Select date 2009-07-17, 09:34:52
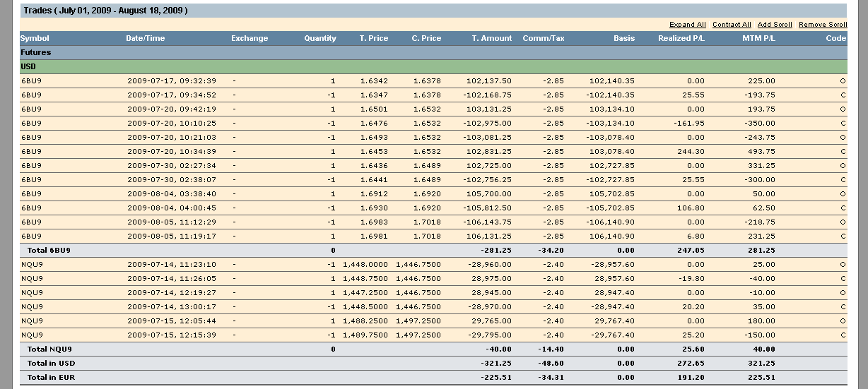This screenshot has height=389, width=868. [x=172, y=95]
